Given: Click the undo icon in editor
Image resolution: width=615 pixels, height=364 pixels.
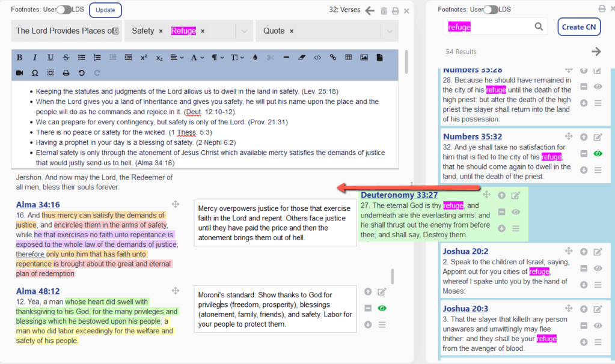Looking at the screenshot, I should (x=82, y=73).
